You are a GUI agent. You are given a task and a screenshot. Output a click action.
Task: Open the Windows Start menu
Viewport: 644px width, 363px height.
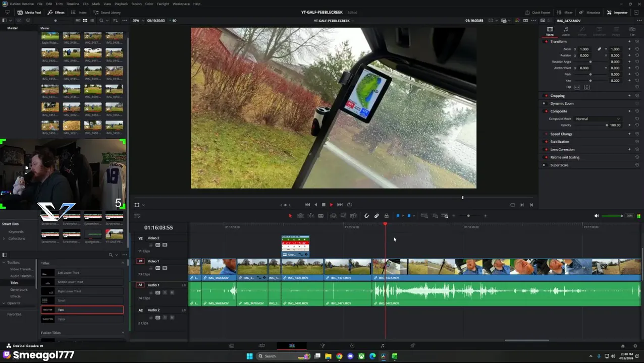[x=249, y=356]
